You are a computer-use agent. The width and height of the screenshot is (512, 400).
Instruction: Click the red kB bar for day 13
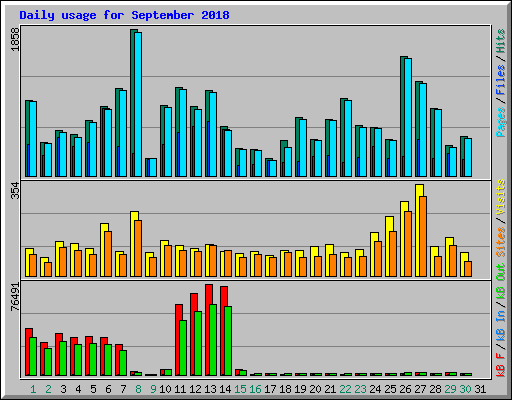(208, 330)
